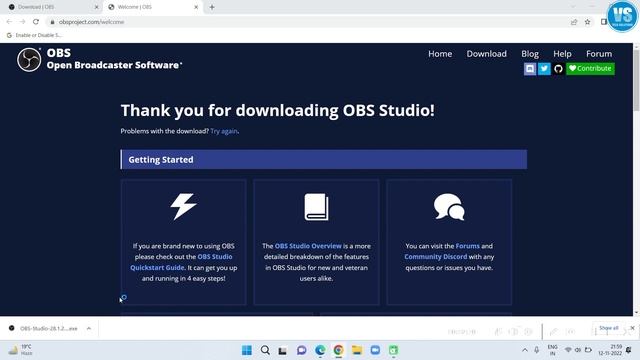Screen dimensions: 640x360
Task: Show hidden system tray icons
Action: (525, 350)
